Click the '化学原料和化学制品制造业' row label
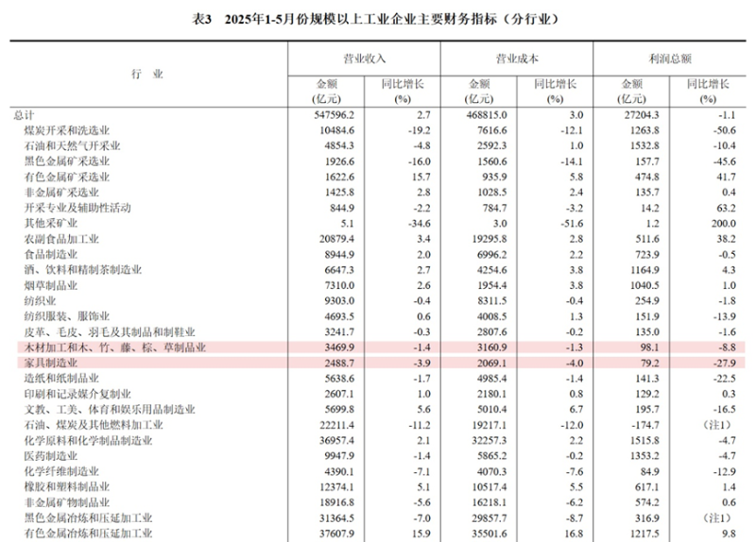This screenshot has height=542, width=756. tap(88, 440)
